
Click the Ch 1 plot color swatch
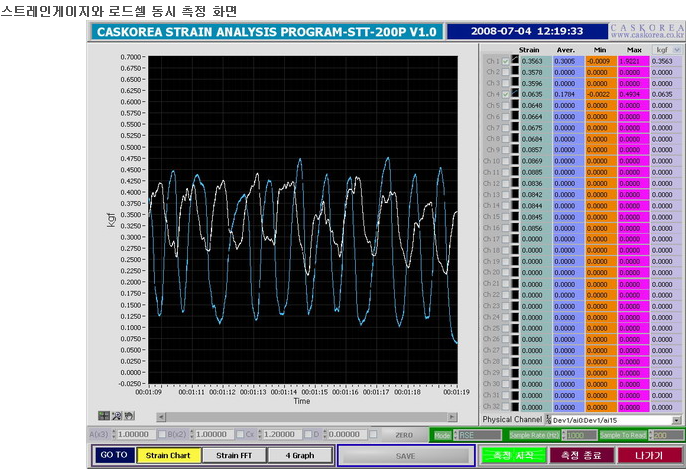click(515, 61)
